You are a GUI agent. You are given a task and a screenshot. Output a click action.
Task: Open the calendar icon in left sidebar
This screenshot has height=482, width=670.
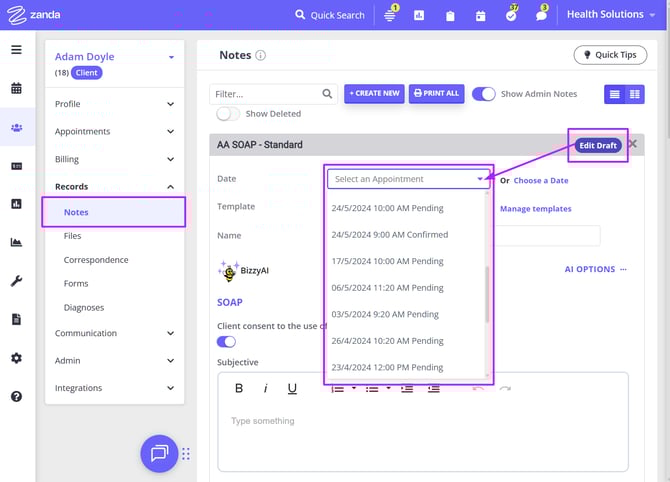16,88
